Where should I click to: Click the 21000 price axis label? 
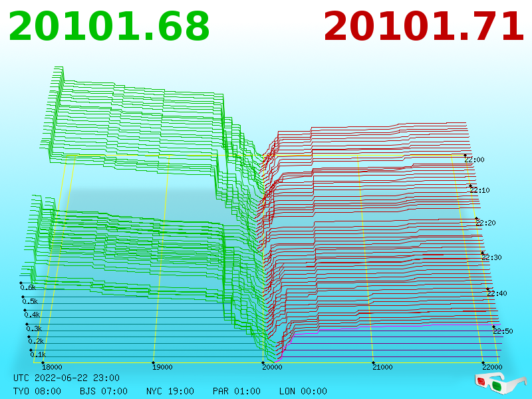pyautogui.click(x=382, y=367)
